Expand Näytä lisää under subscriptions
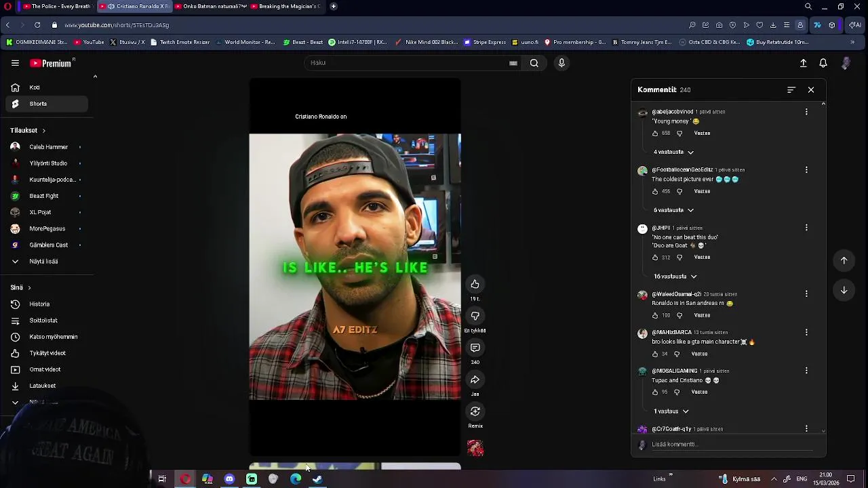868x488 pixels. tap(43, 262)
